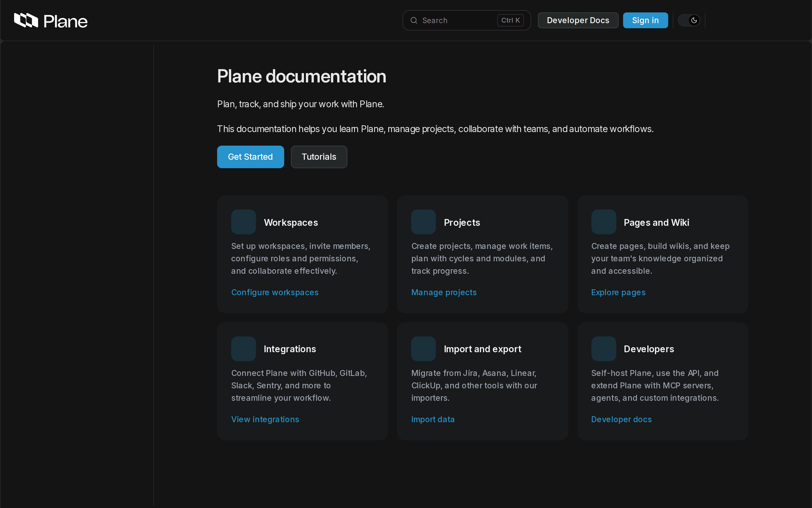Click the search magnifier icon
Screen dimensions: 812x508
(x=414, y=21)
